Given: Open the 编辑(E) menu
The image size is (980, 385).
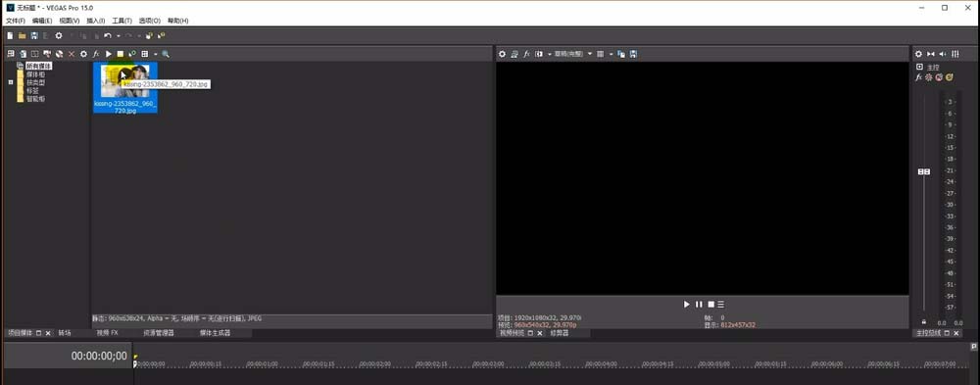Looking at the screenshot, I should pos(42,21).
